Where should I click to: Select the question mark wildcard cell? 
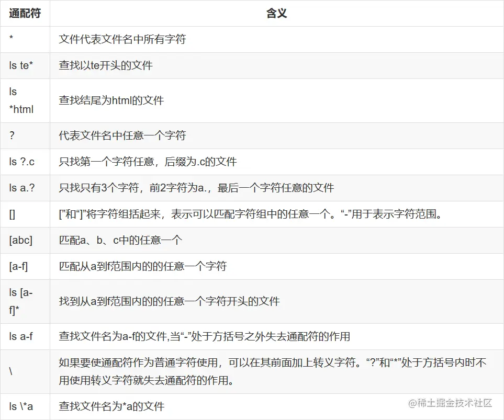click(25, 135)
